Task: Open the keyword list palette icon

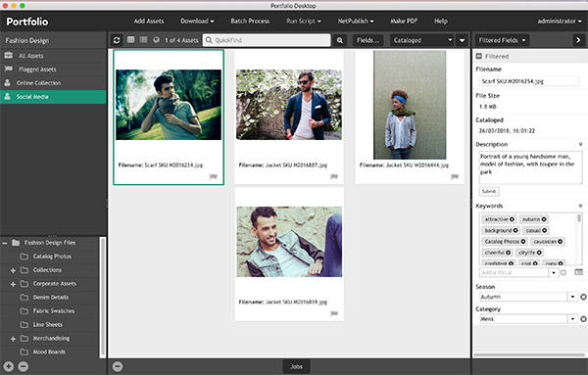Action: coord(578,272)
